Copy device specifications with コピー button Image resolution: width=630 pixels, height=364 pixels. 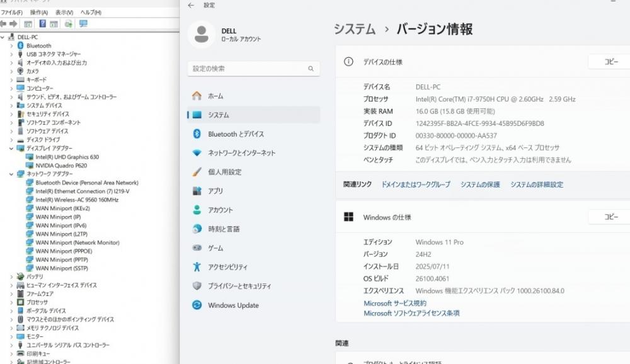click(x=610, y=62)
